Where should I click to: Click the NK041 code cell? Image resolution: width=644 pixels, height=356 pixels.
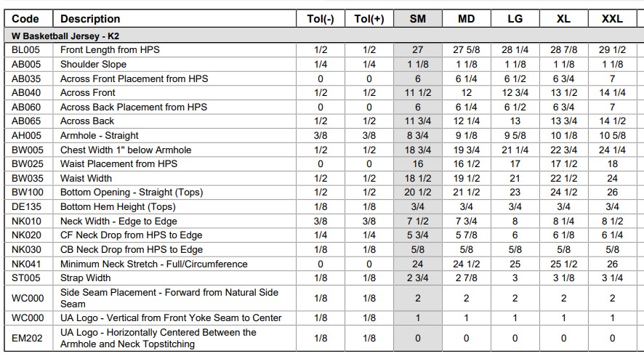[x=26, y=264]
